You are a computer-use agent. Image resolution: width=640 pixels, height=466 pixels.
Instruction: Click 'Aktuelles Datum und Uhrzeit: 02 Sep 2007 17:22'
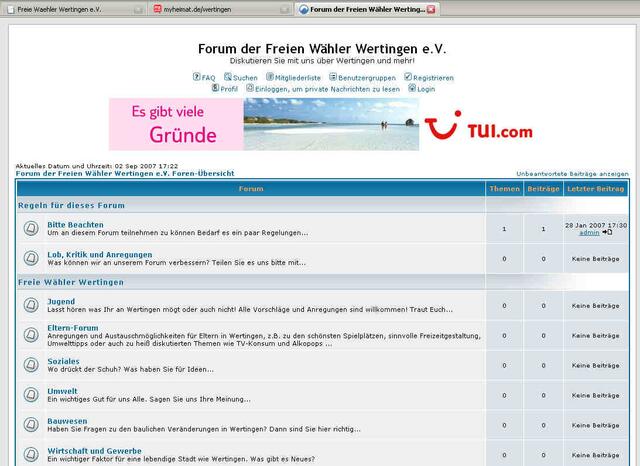[97, 166]
